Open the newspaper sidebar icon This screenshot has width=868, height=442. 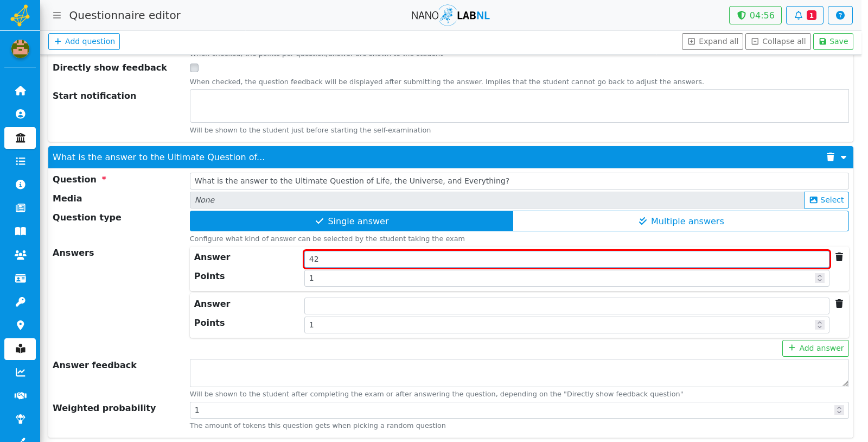[x=20, y=208]
